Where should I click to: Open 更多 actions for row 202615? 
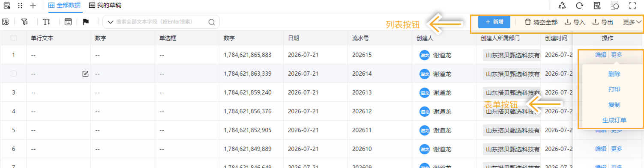coord(617,55)
